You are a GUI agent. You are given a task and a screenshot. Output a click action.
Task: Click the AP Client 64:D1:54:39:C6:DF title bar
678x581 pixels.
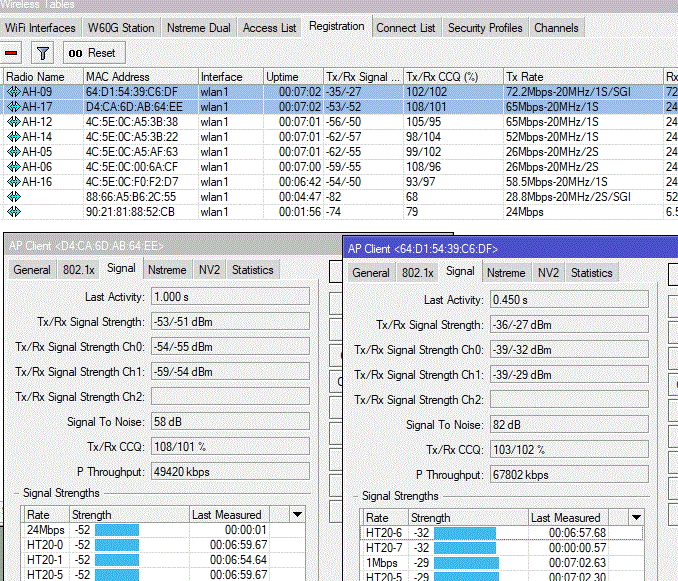click(510, 249)
